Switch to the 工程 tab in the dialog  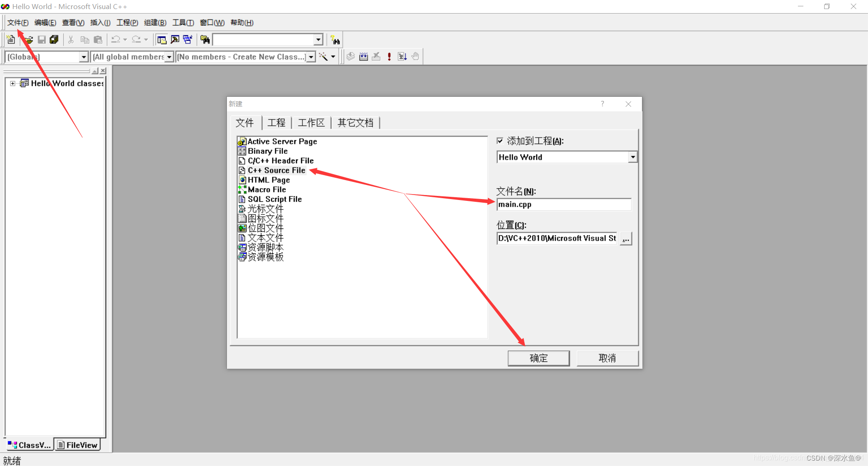coord(277,123)
